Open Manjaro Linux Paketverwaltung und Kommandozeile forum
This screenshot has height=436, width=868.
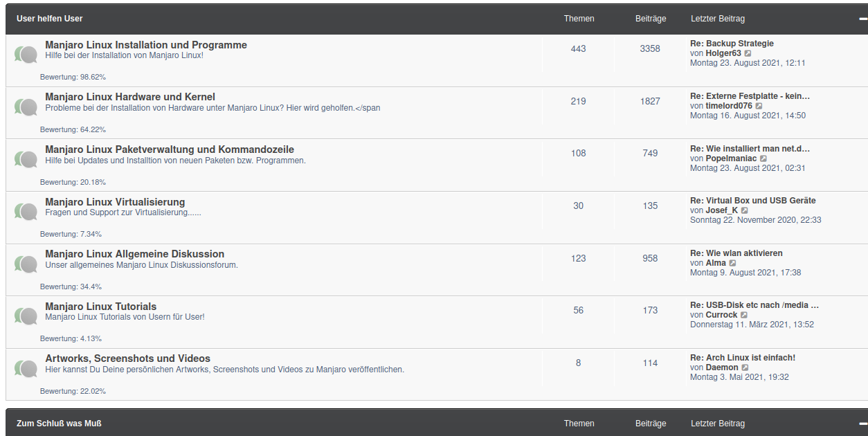170,149
